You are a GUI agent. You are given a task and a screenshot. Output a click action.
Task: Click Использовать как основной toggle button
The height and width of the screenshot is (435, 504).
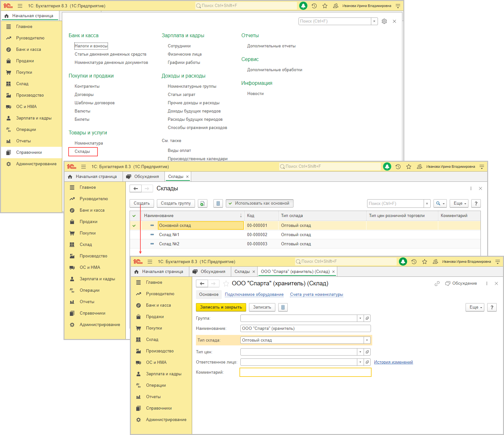[x=259, y=203]
